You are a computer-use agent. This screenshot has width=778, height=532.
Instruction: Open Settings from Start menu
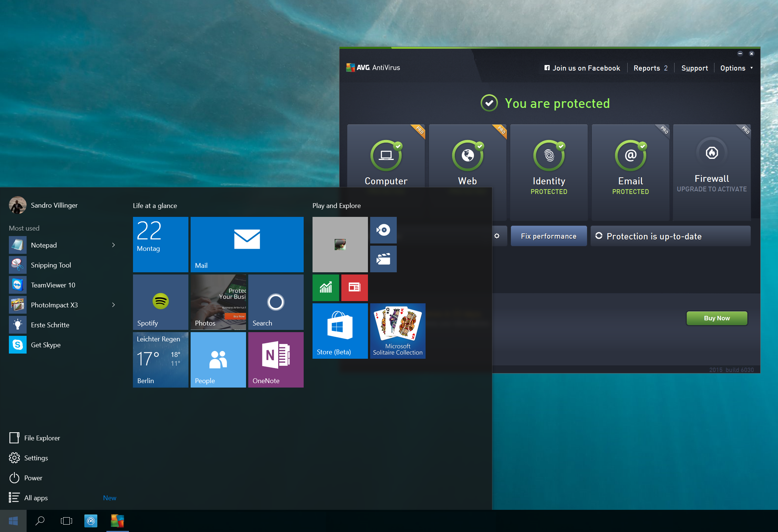coord(29,458)
